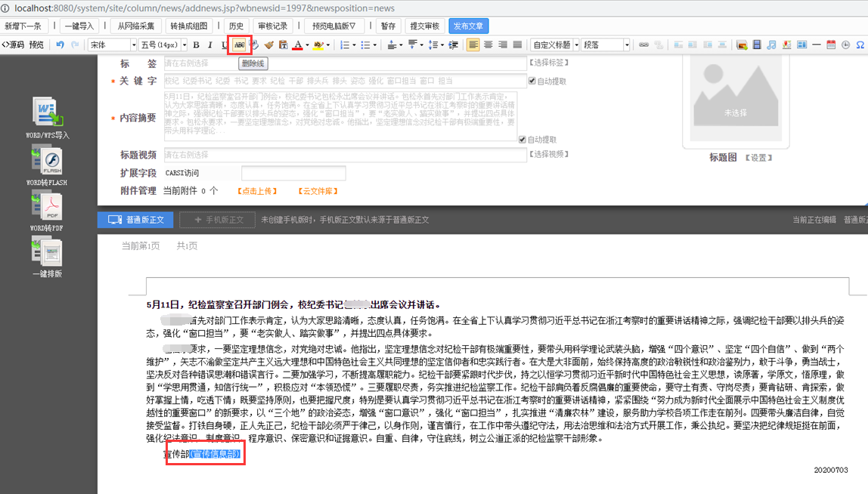Insert time with the clock icon
The image size is (868, 494).
coord(846,45)
